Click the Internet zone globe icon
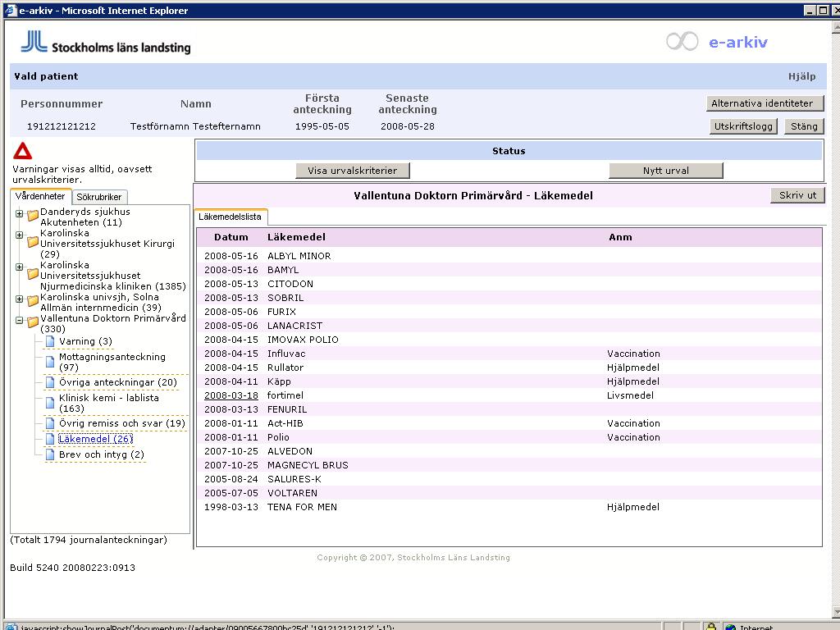This screenshot has width=840, height=630. pyautogui.click(x=729, y=626)
